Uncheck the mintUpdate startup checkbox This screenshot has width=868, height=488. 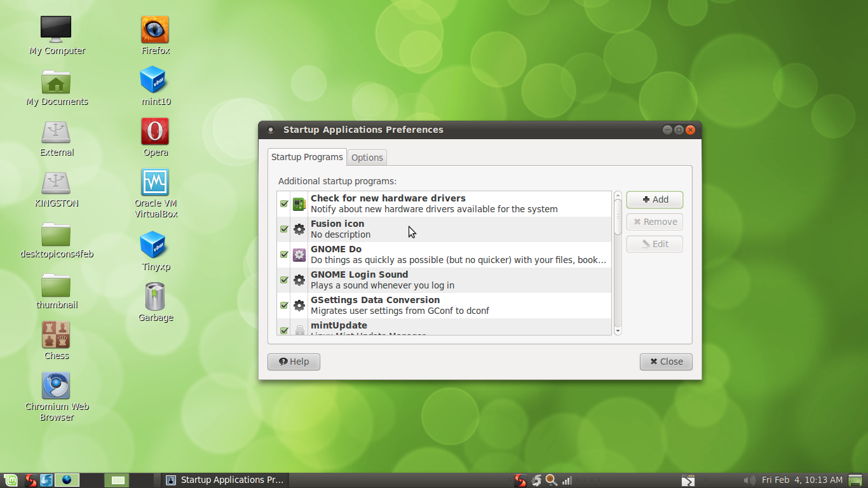(283, 330)
